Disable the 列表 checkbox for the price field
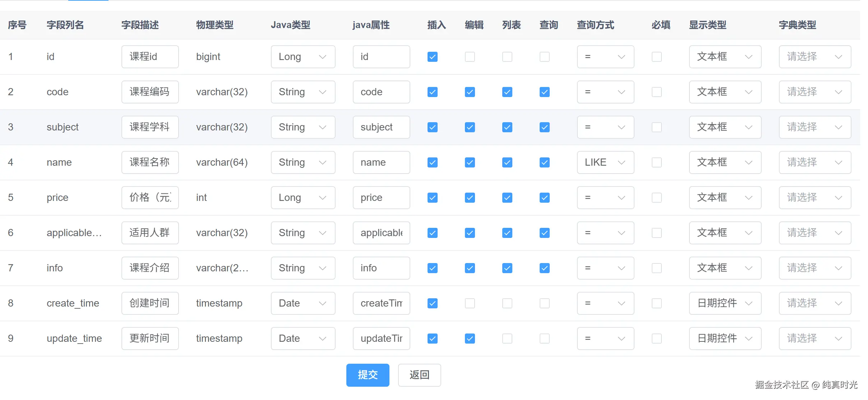 coord(507,197)
